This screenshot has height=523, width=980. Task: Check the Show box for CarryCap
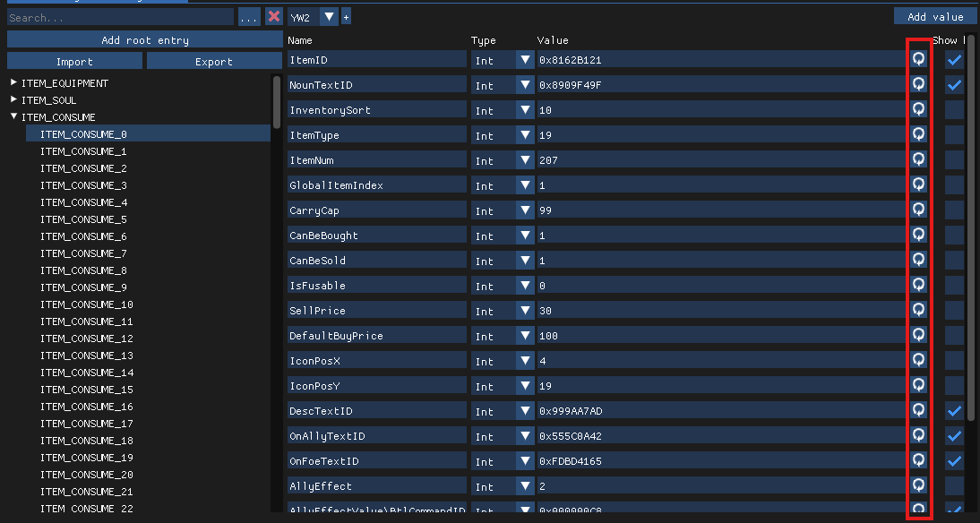pos(954,210)
